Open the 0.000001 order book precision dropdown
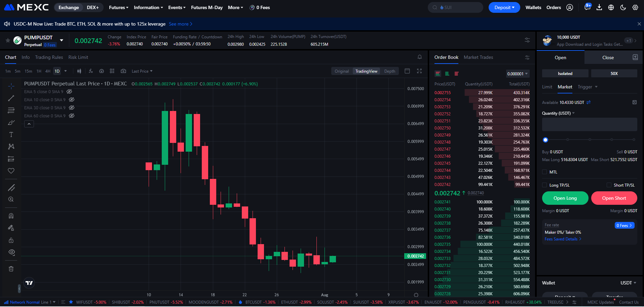 (517, 73)
